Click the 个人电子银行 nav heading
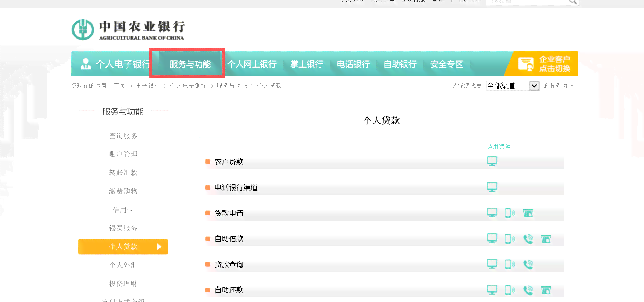This screenshot has width=644, height=302. (123, 64)
